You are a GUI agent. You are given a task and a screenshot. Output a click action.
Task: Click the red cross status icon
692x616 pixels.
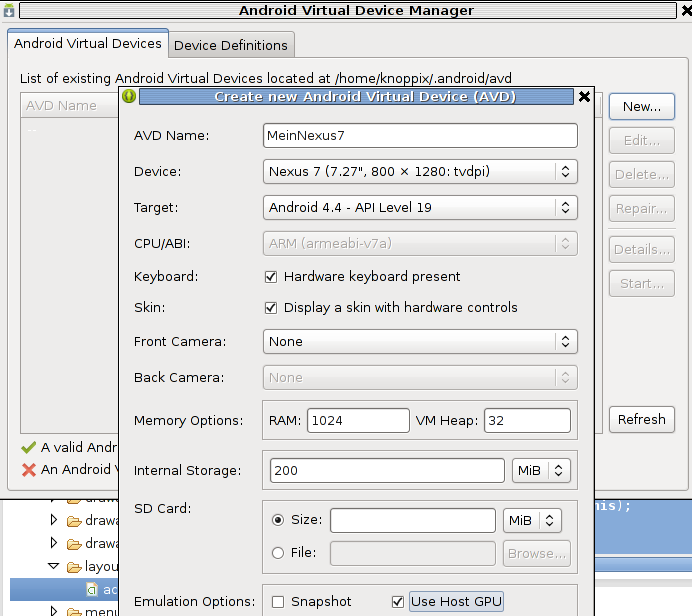tap(29, 470)
